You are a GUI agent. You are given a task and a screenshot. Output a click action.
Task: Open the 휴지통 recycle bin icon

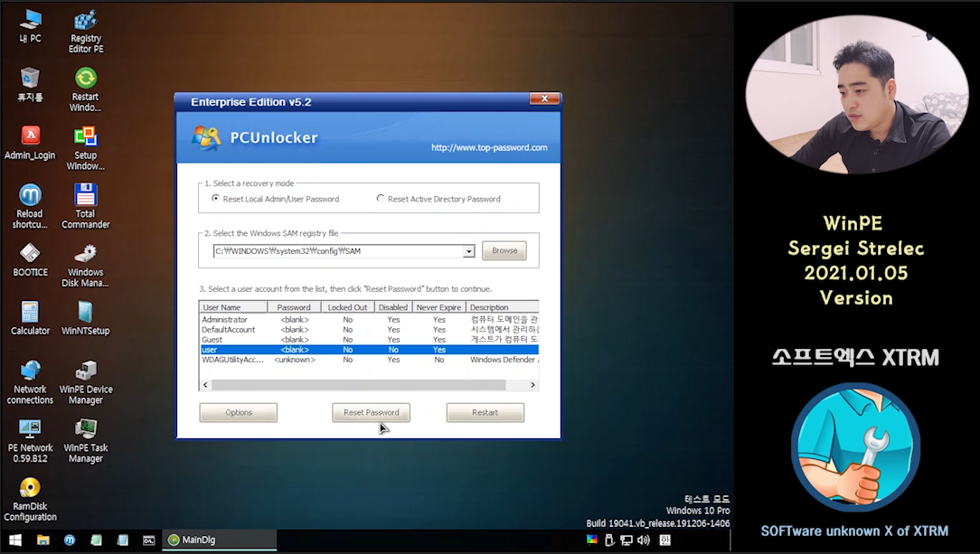pos(30,85)
